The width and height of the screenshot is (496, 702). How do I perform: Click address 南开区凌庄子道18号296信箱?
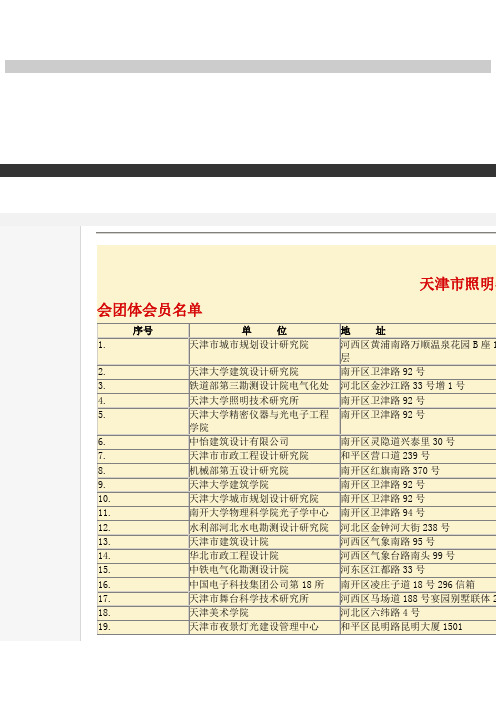coord(408,584)
